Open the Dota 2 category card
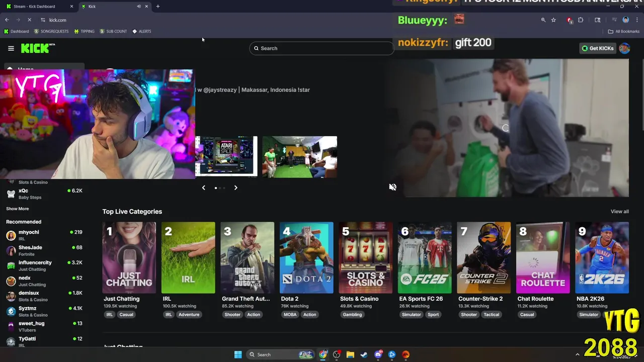Viewport: 644px width, 362px height. 306,257
